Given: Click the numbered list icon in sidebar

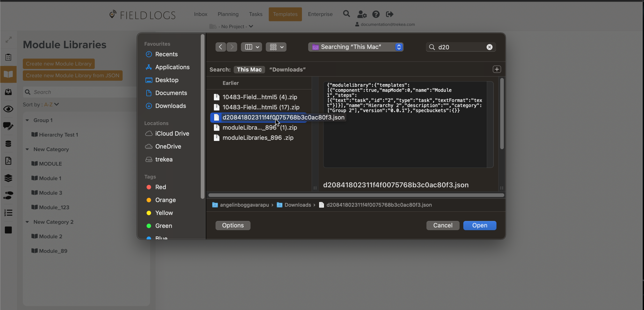Looking at the screenshot, I should point(9,213).
